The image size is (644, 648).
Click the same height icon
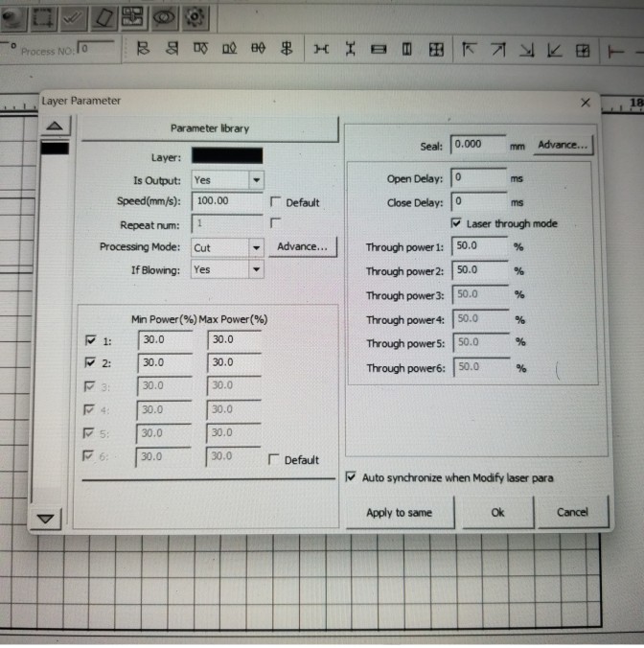[x=407, y=50]
